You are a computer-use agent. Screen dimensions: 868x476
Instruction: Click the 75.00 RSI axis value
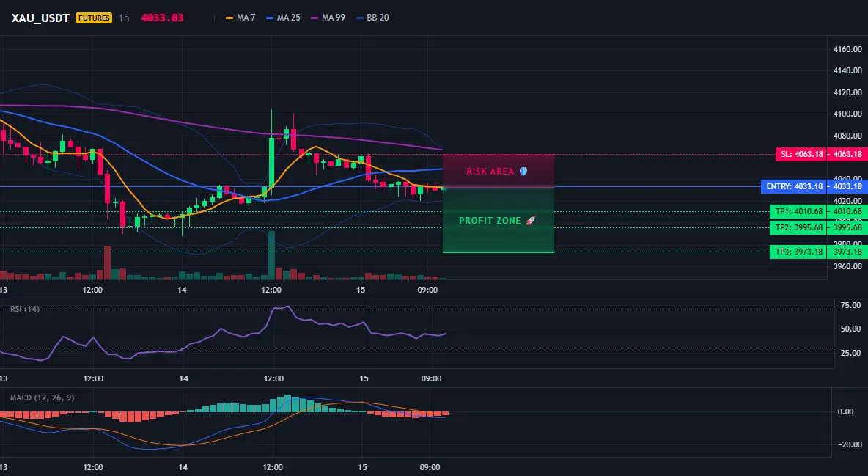850,305
